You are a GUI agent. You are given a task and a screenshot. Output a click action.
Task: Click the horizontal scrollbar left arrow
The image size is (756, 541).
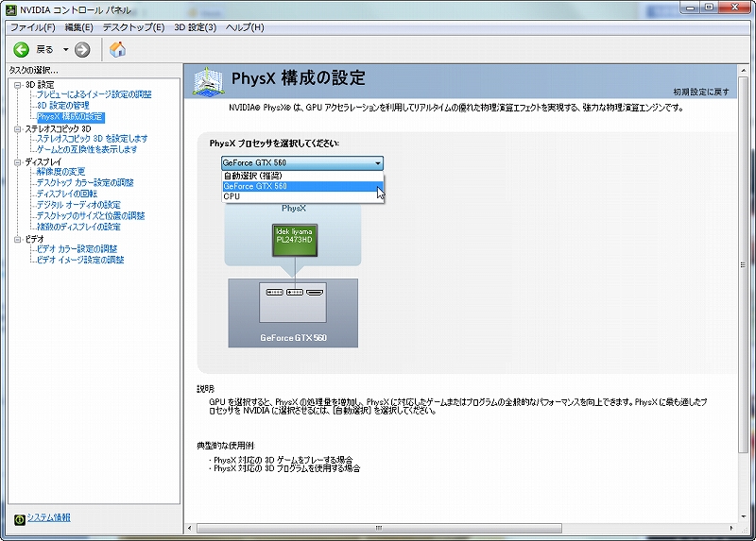pyautogui.click(x=190, y=529)
